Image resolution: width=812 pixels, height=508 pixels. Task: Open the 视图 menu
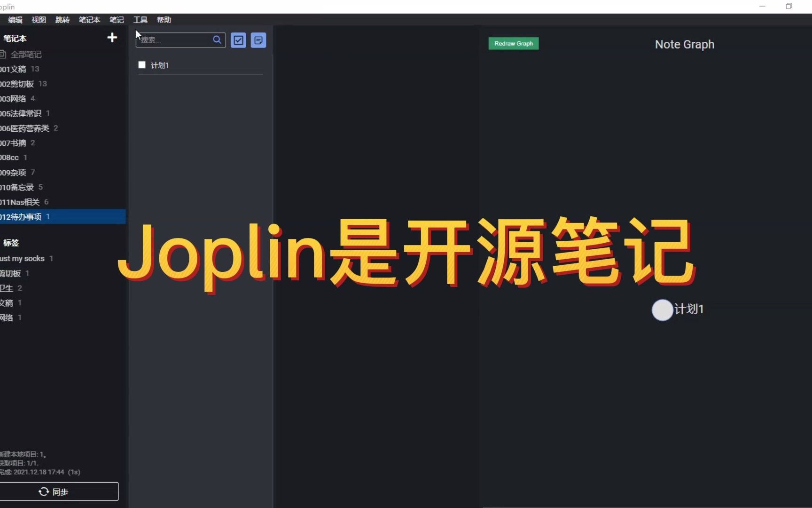(x=39, y=20)
